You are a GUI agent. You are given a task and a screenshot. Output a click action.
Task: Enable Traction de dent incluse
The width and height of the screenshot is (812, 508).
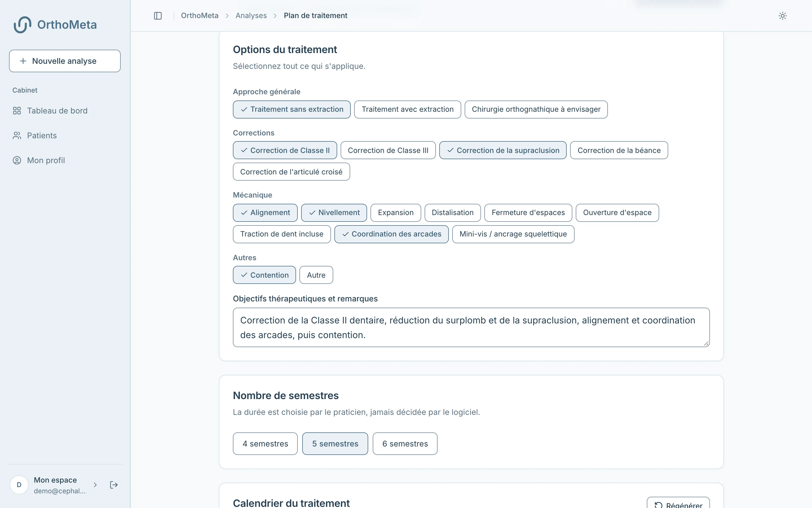(x=282, y=234)
